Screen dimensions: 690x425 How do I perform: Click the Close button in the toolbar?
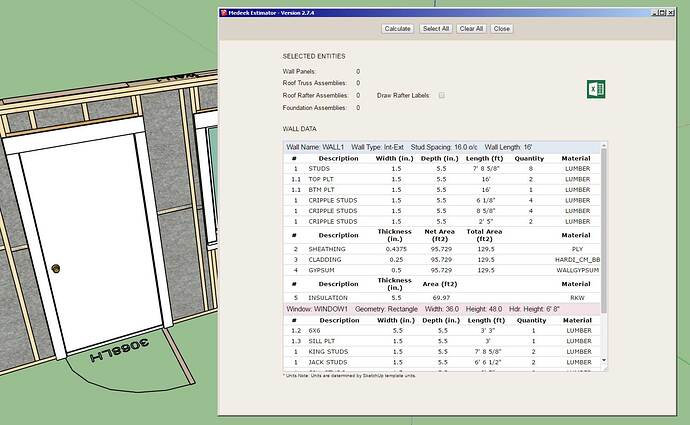(x=501, y=29)
